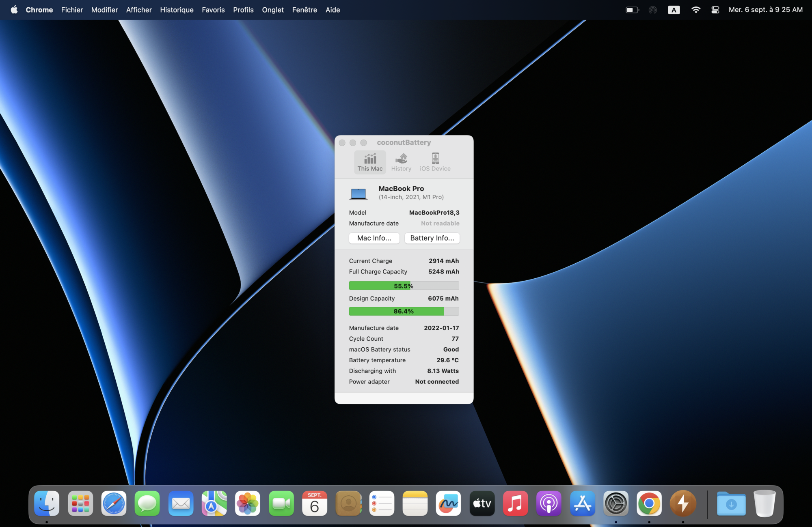The height and width of the screenshot is (527, 812).
Task: Click the Cycle Count value 77
Action: (x=455, y=339)
